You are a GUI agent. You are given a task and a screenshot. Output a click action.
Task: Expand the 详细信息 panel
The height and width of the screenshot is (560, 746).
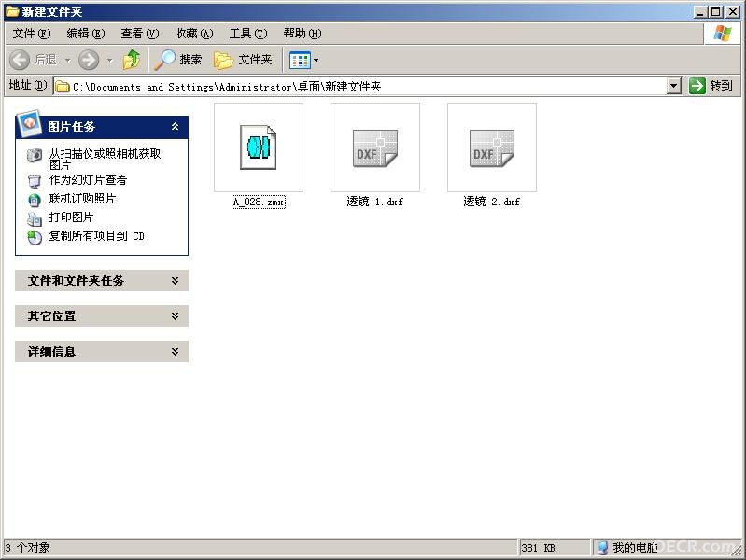pyautogui.click(x=176, y=352)
